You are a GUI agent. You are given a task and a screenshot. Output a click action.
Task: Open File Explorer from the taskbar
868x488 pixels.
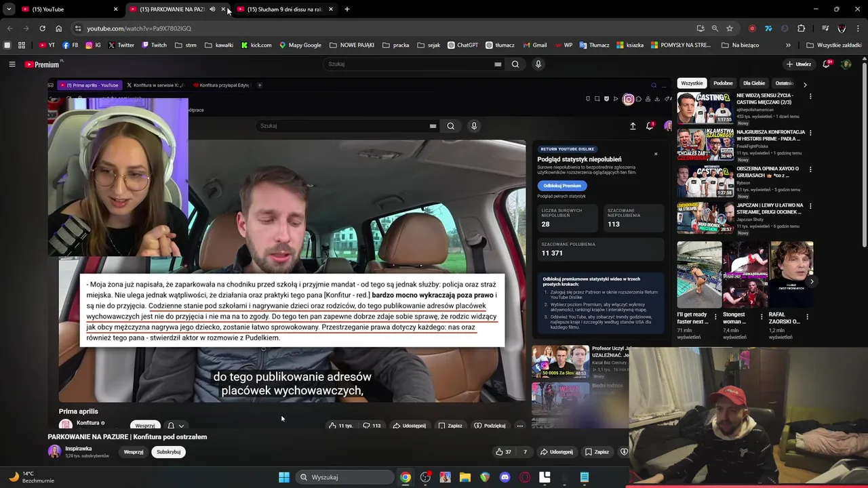click(465, 477)
